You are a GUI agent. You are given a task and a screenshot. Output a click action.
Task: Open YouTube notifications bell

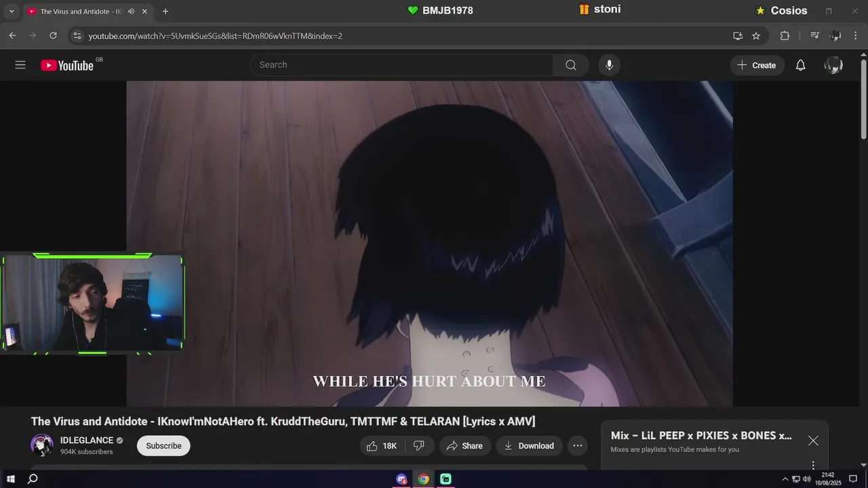tap(800, 65)
